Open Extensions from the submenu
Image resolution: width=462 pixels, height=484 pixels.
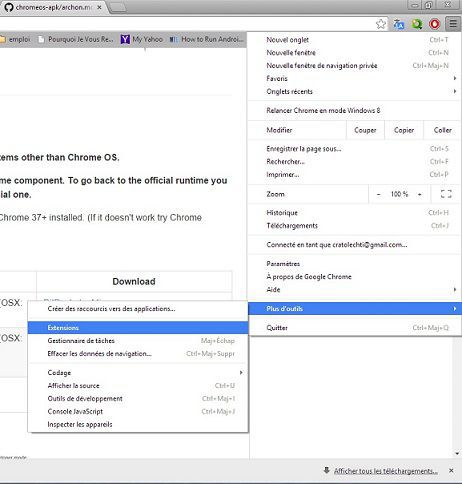click(138, 328)
